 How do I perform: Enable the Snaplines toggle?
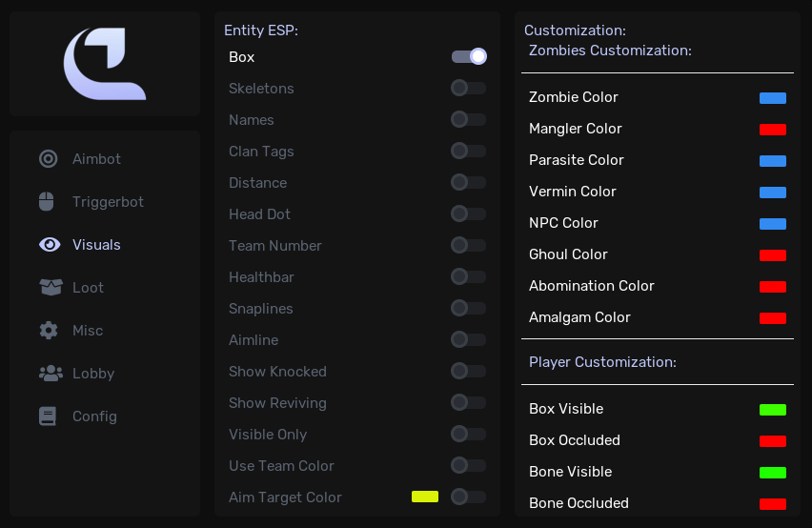(x=468, y=309)
